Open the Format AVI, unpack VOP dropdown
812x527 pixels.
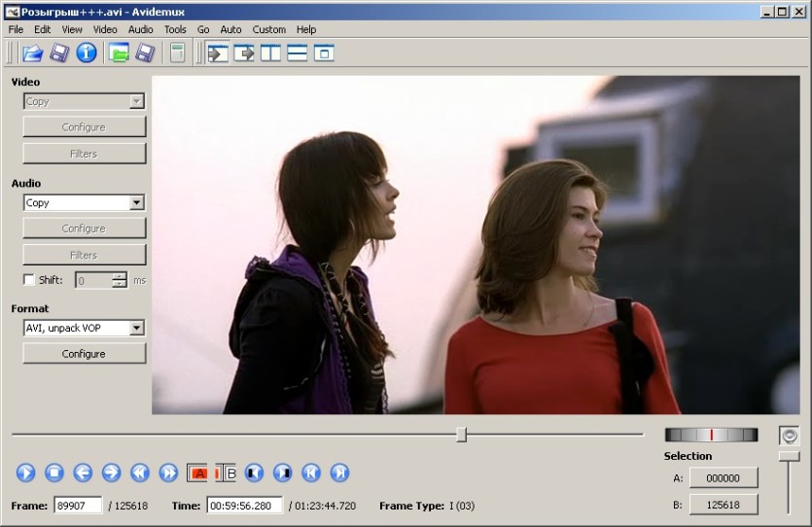tap(84, 328)
